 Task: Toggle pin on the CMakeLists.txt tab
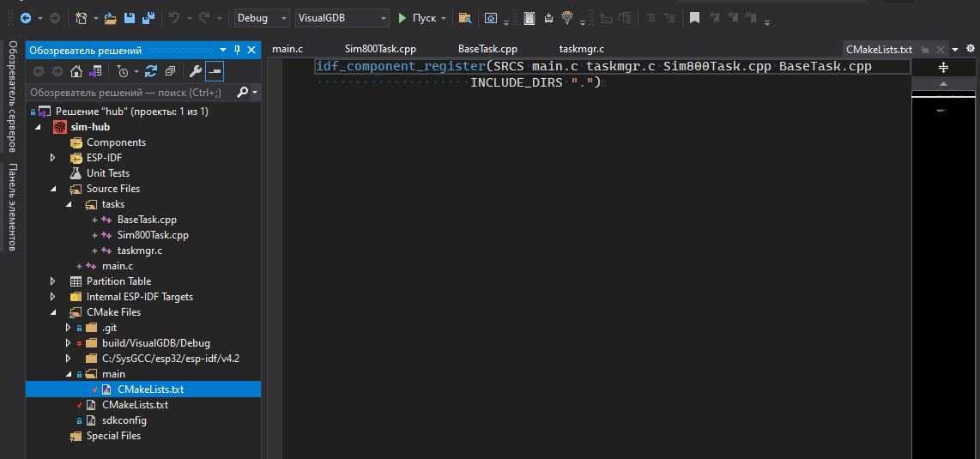click(x=926, y=50)
